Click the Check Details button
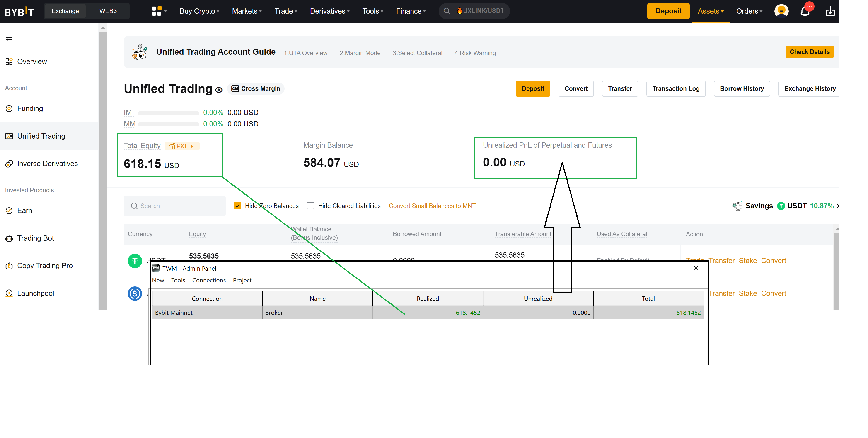Image resolution: width=868 pixels, height=438 pixels. point(810,52)
